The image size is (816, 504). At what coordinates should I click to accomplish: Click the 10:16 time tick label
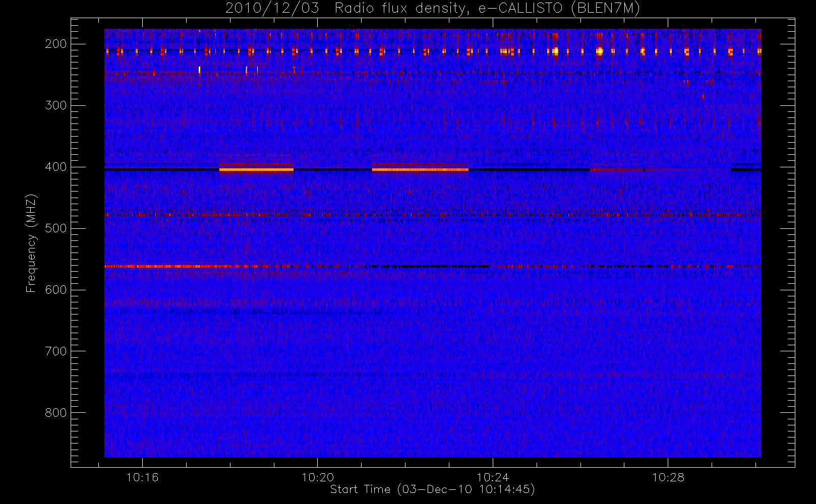(x=142, y=477)
